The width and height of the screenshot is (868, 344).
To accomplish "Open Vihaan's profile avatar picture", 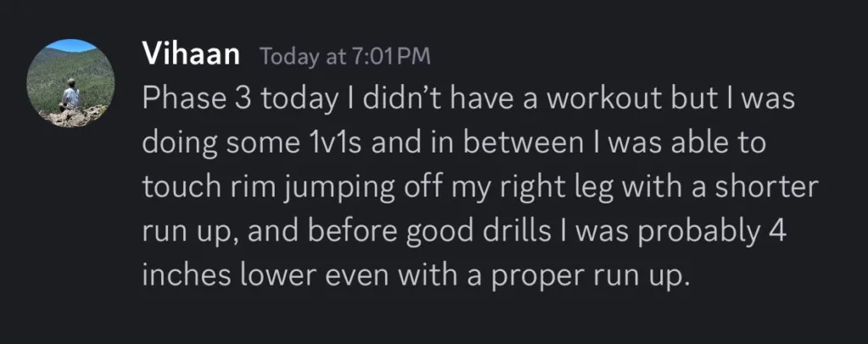I will (69, 83).
